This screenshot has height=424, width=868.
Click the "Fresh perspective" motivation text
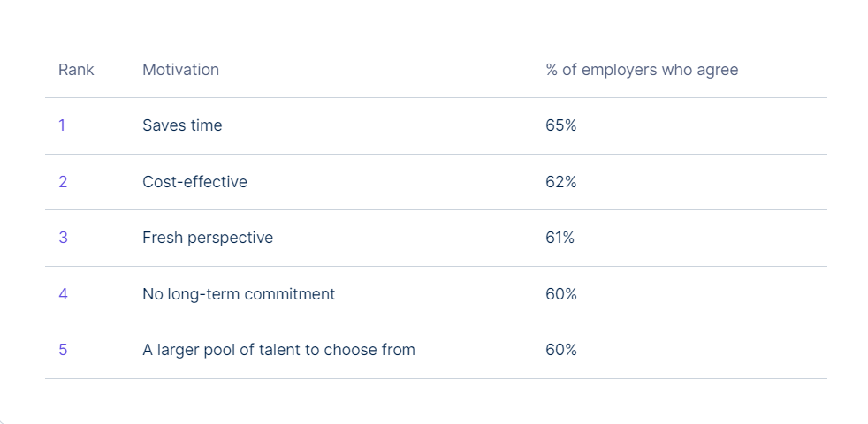tap(208, 238)
